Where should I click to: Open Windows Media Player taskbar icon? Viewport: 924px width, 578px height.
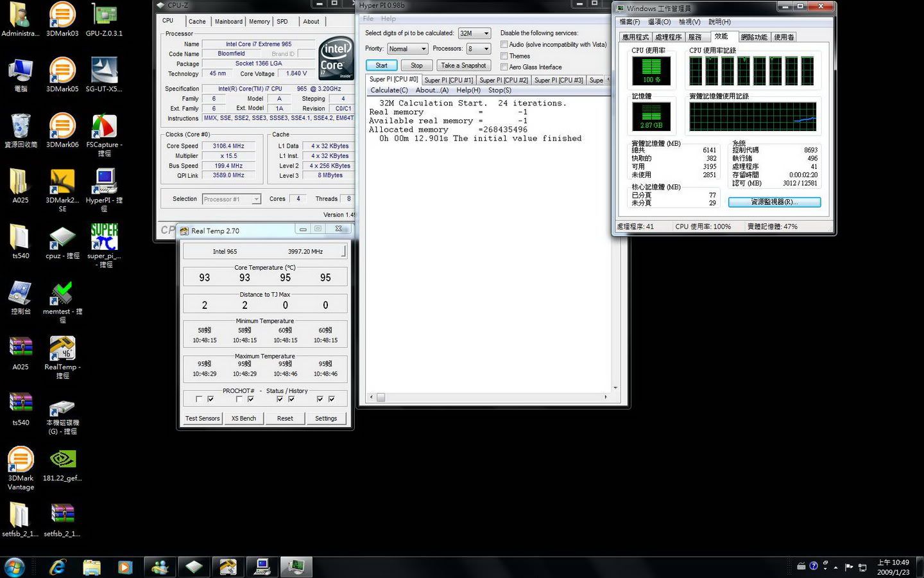(125, 567)
